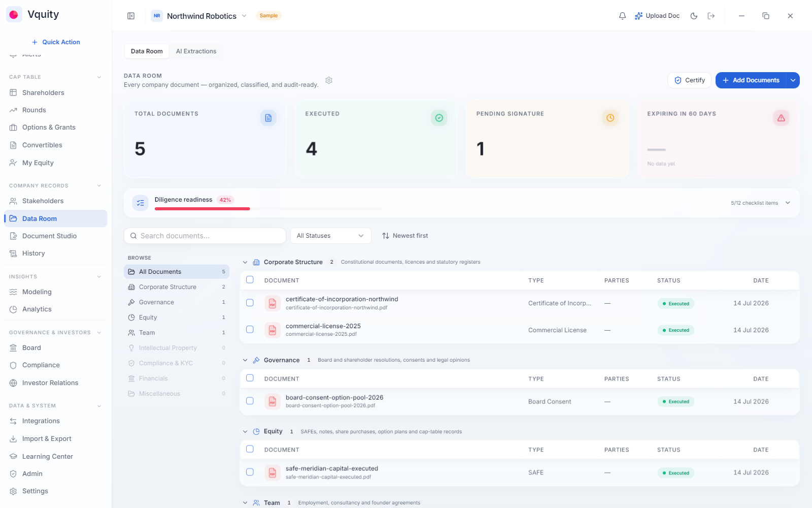
Task: Browse Team folder in Browse list
Action: [177, 333]
